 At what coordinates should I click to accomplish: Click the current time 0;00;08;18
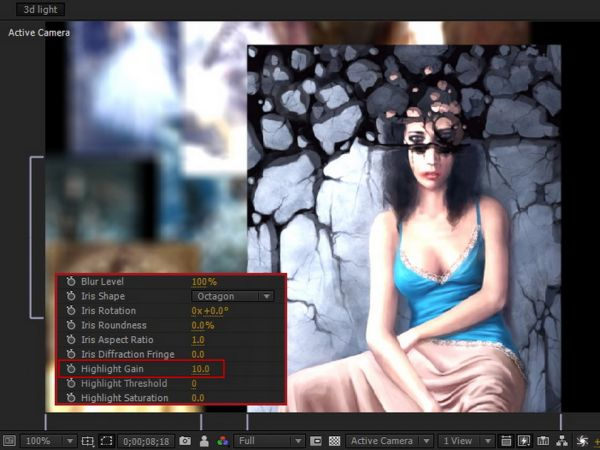pos(146,441)
